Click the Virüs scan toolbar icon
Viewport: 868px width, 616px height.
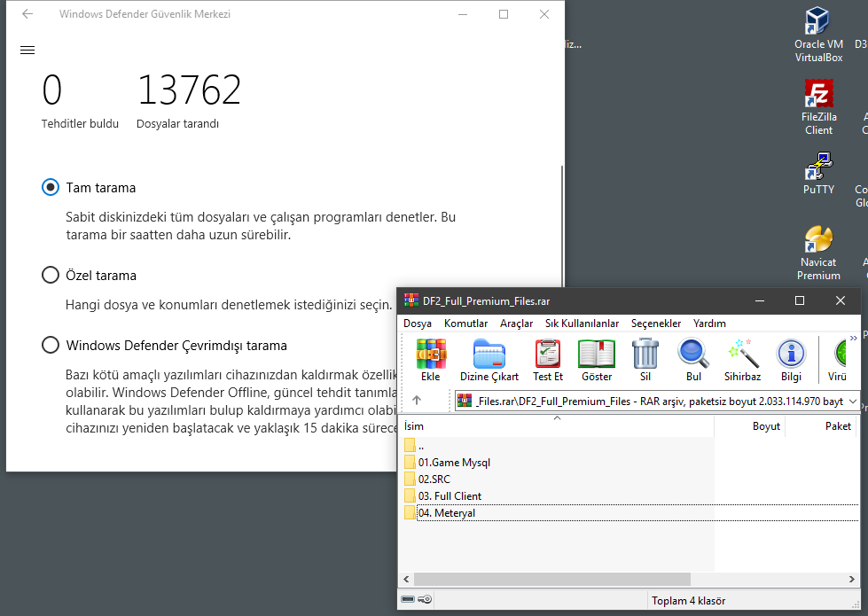click(x=838, y=361)
